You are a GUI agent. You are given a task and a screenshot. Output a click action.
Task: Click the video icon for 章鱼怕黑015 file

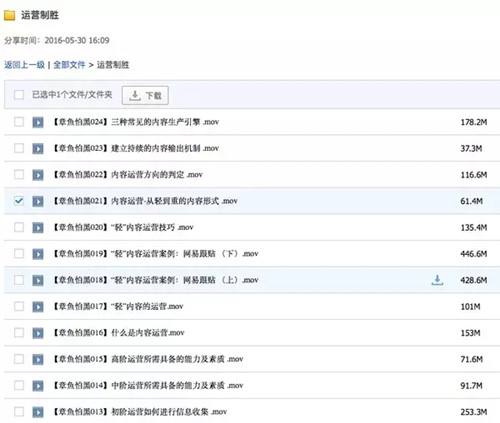click(x=38, y=359)
